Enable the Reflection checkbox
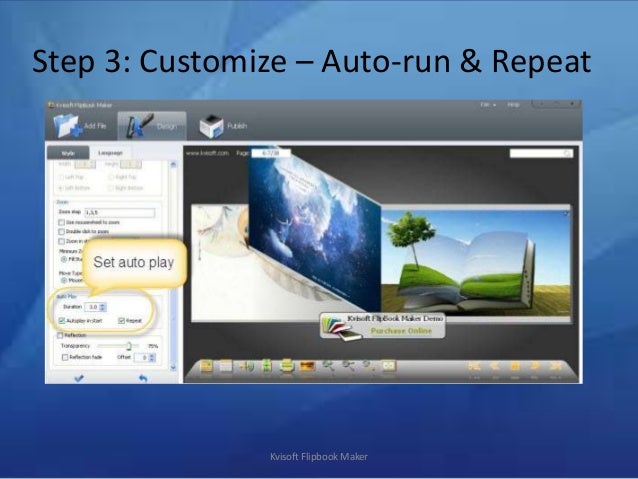The width and height of the screenshot is (638, 479). tap(60, 335)
